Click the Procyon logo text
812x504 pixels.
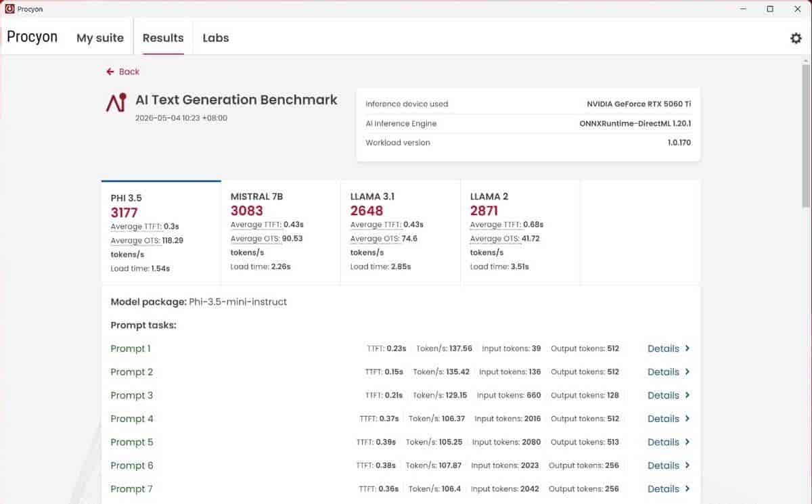(32, 37)
